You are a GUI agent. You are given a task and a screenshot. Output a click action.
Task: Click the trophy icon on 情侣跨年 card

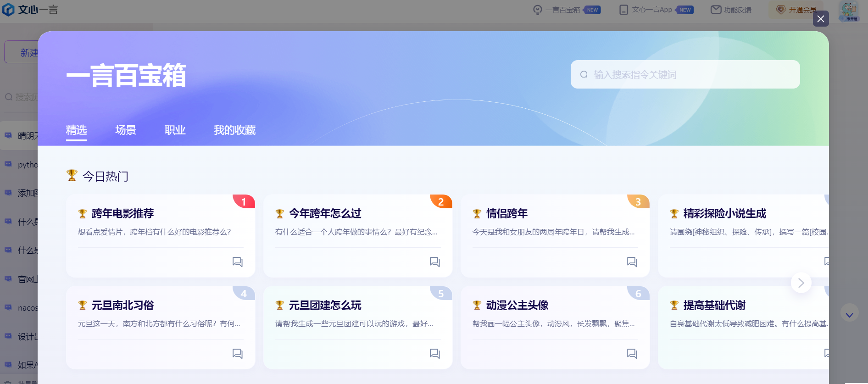[x=477, y=214]
